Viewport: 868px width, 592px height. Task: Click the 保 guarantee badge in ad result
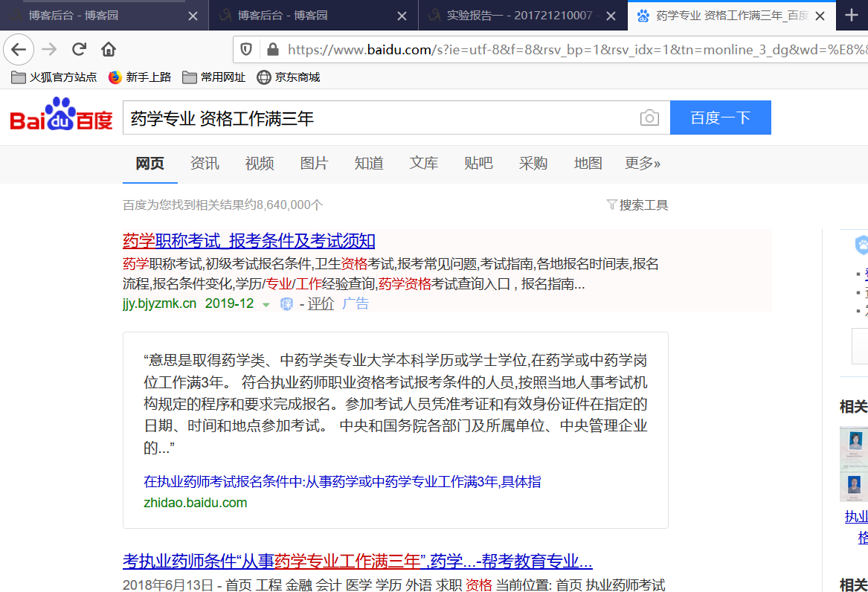[286, 303]
